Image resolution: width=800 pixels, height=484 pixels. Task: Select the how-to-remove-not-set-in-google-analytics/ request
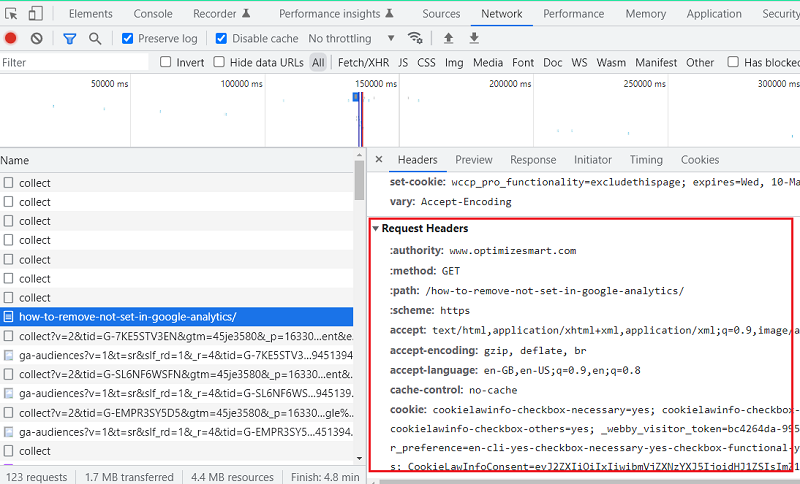177,317
